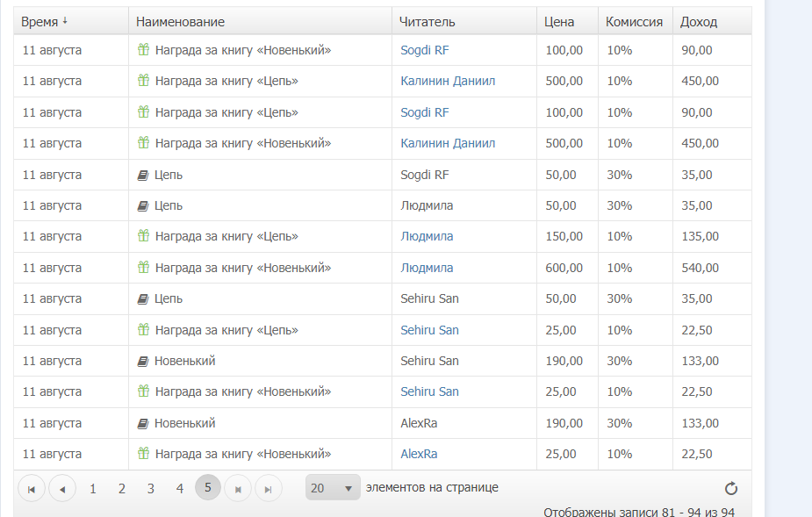Go to the first page of results
Image resolution: width=812 pixels, height=517 pixels.
32,489
